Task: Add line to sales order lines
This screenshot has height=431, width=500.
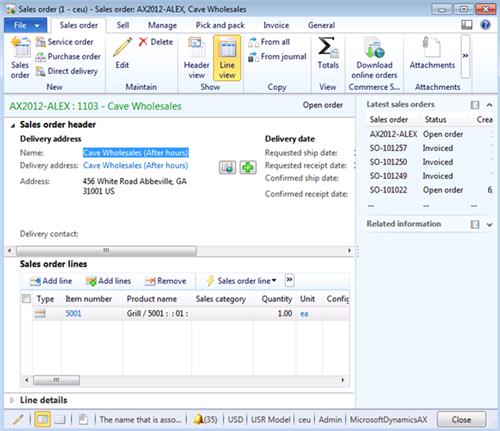Action: [51, 281]
